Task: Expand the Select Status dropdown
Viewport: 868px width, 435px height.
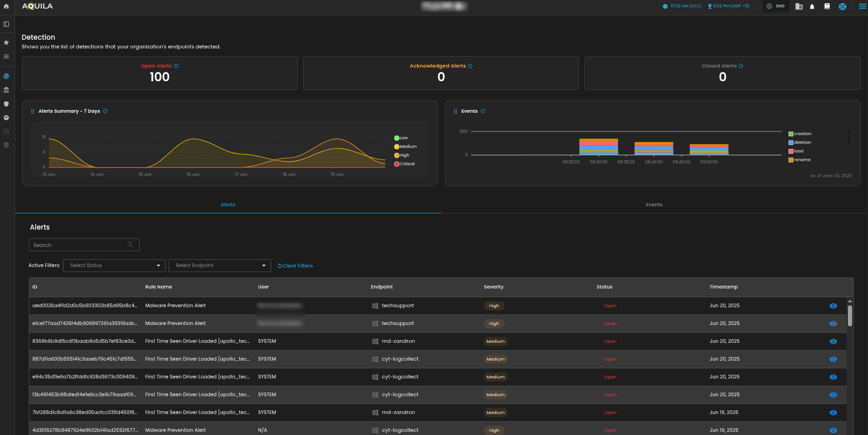Action: point(114,266)
